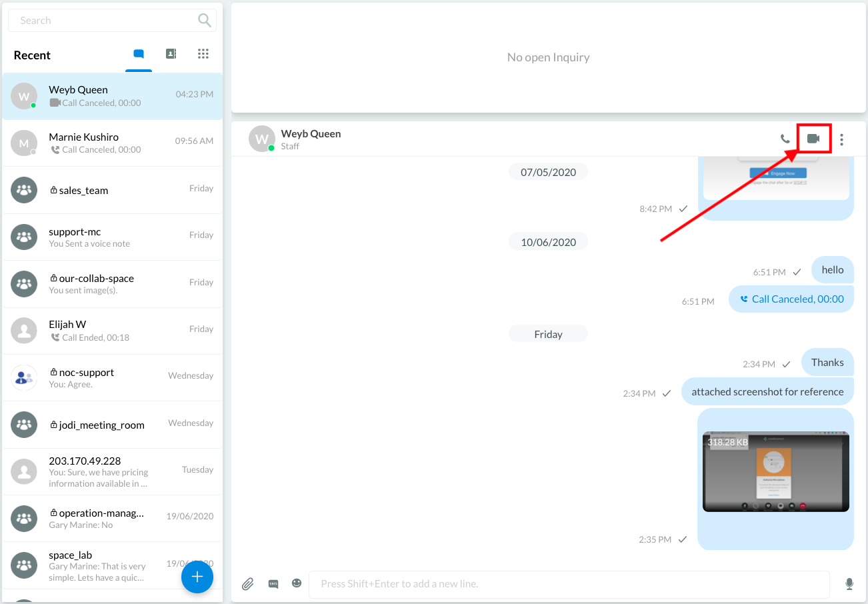Viewport: 868px width, 604px height.
Task: Click the jodi_meeting_room group avatar
Action: (x=24, y=425)
